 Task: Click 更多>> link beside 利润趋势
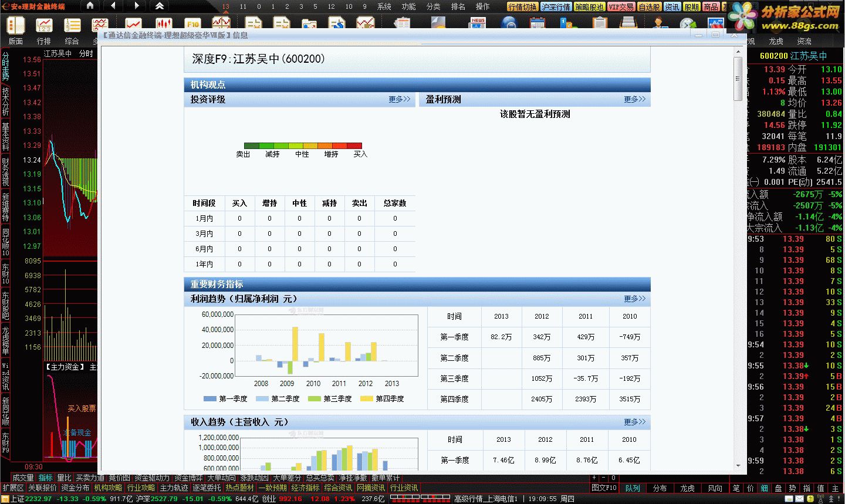pos(635,299)
